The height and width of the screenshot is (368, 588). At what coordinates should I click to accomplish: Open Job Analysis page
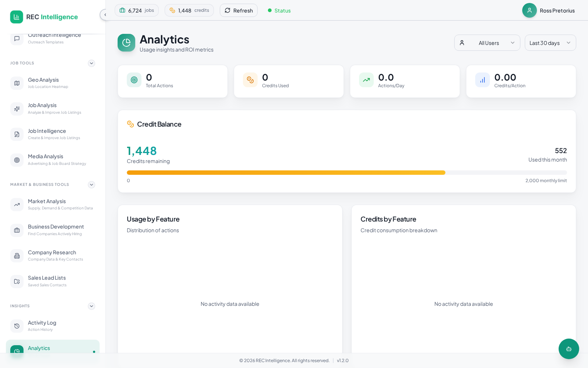click(x=53, y=109)
